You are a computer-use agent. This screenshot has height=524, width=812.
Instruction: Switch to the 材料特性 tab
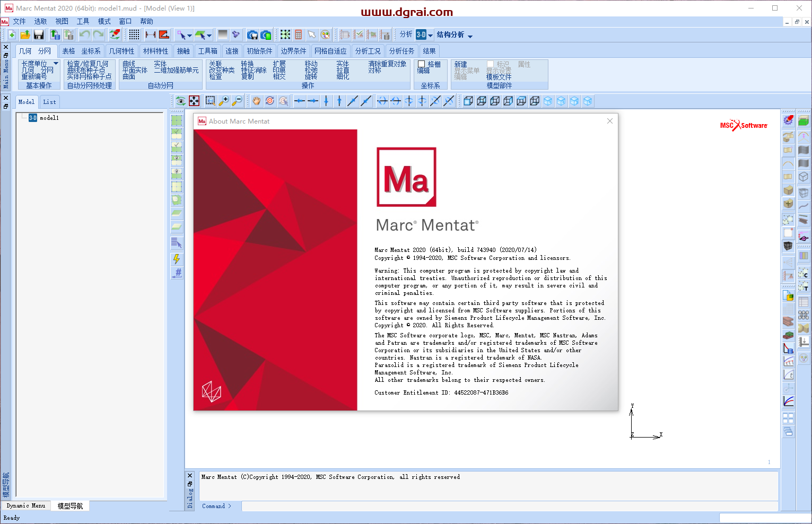(x=155, y=51)
